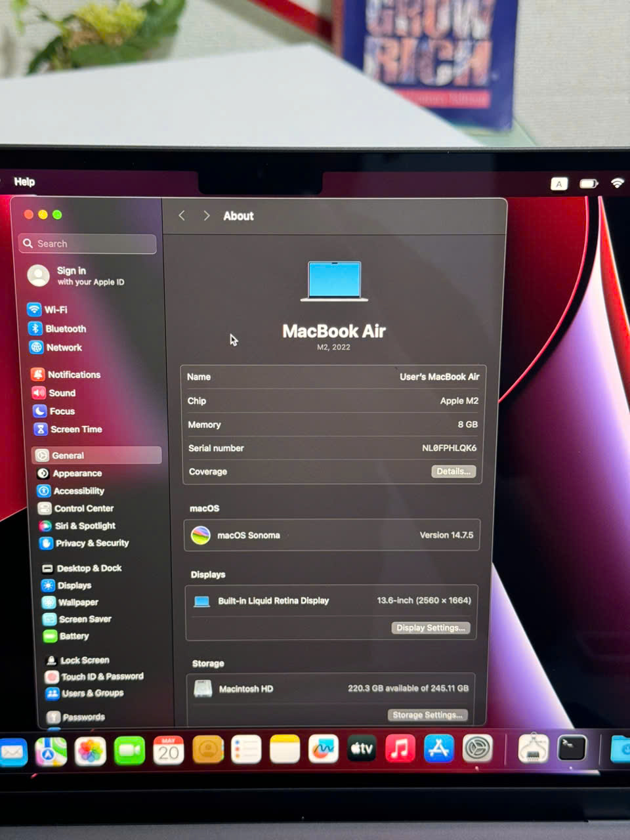The height and width of the screenshot is (840, 630).
Task: Open Users & Groups settings
Action: tap(85, 693)
